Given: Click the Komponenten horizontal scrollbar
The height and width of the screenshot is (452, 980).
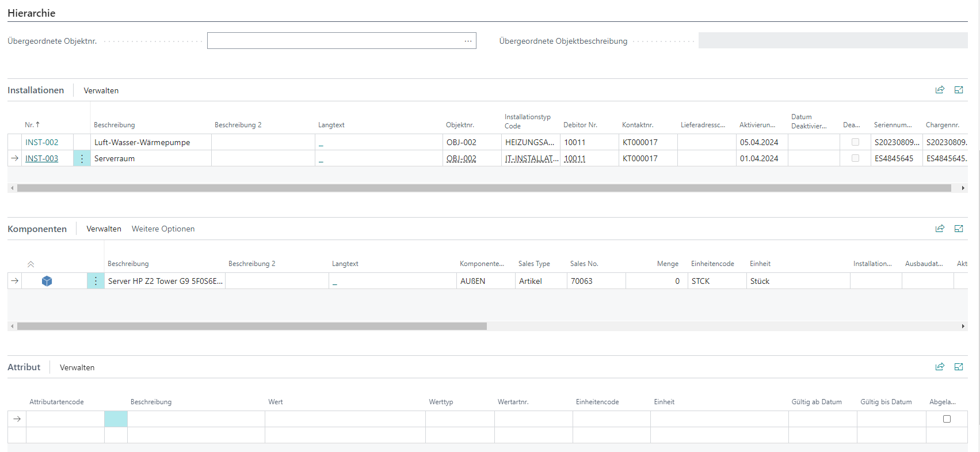Looking at the screenshot, I should pos(252,326).
